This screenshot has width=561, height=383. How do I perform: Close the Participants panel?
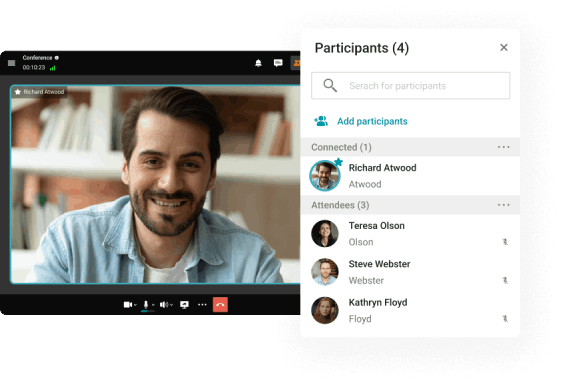tap(504, 47)
